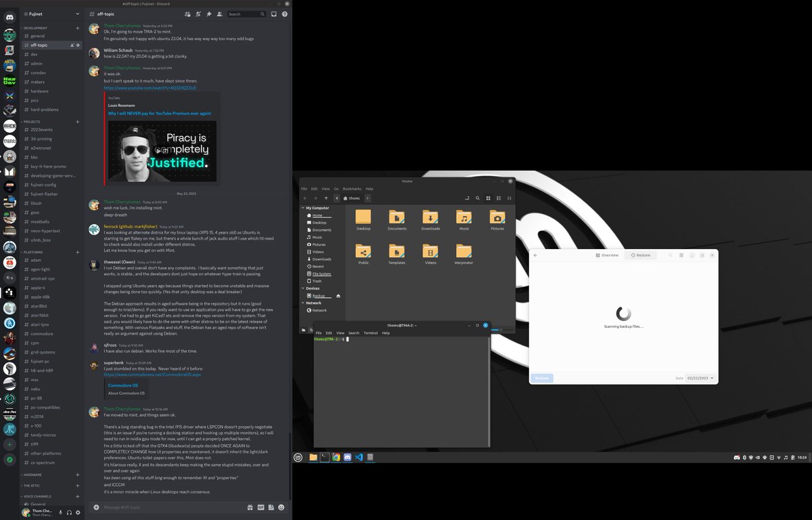
Task: Open Go menu in Home file manager
Action: 336,189
